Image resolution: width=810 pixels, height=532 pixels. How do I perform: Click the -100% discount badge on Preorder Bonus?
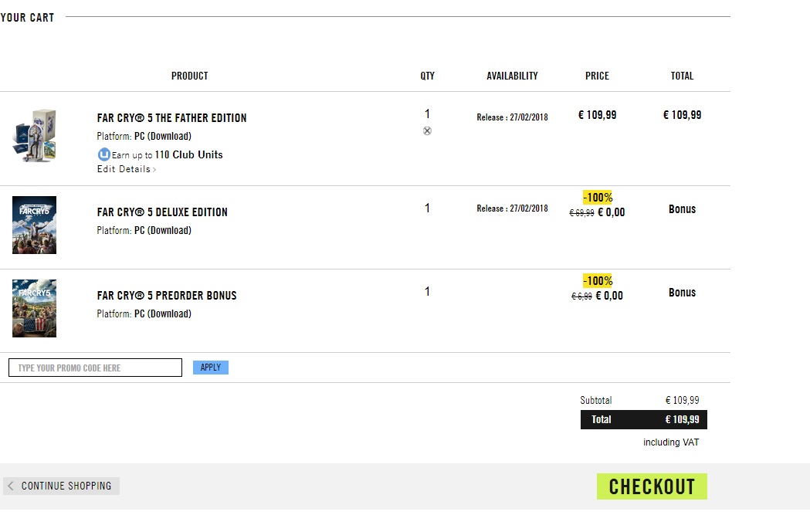597,281
